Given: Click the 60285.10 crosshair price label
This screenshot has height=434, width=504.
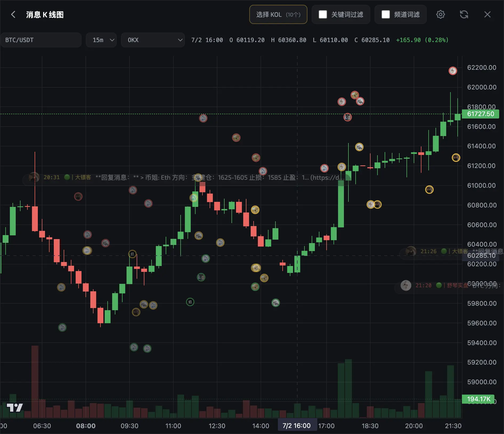Looking at the screenshot, I should (x=481, y=256).
